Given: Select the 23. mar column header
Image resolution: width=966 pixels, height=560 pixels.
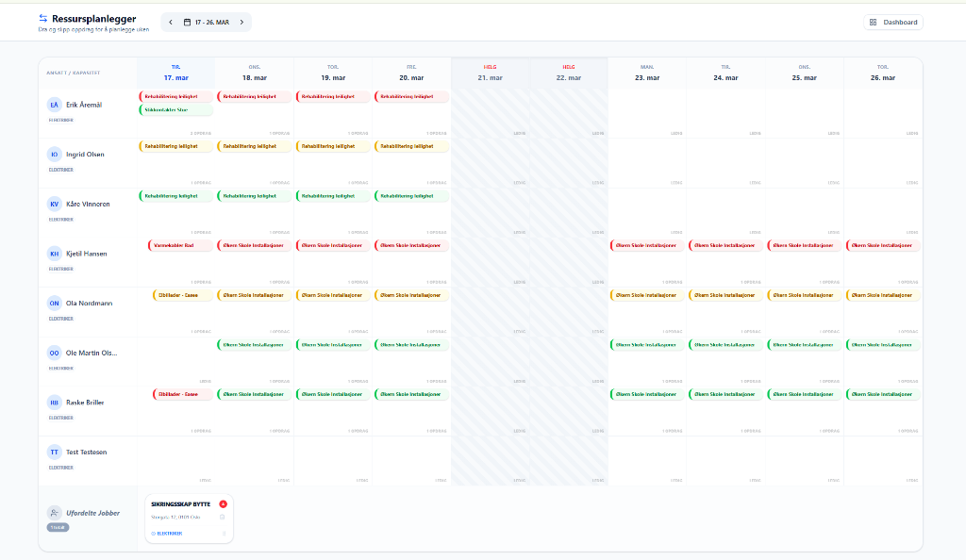Looking at the screenshot, I should coord(646,73).
